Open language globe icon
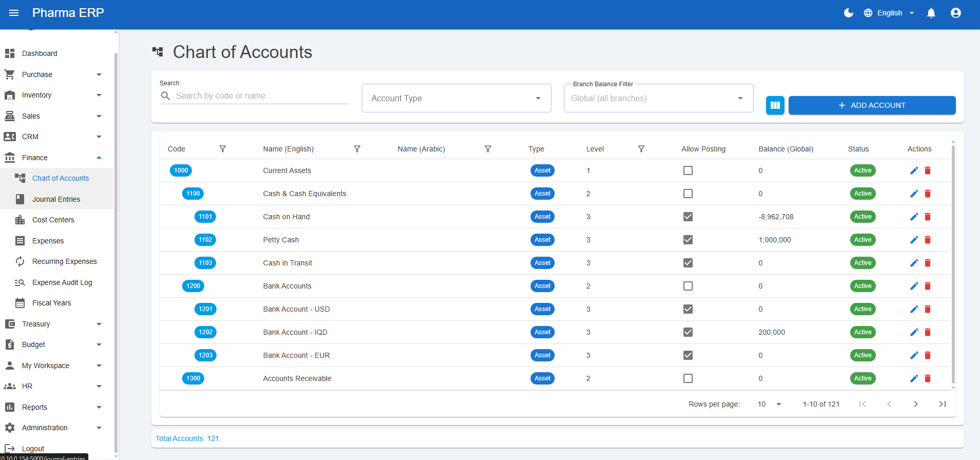Viewport: 980px width, 460px height. coord(868,13)
